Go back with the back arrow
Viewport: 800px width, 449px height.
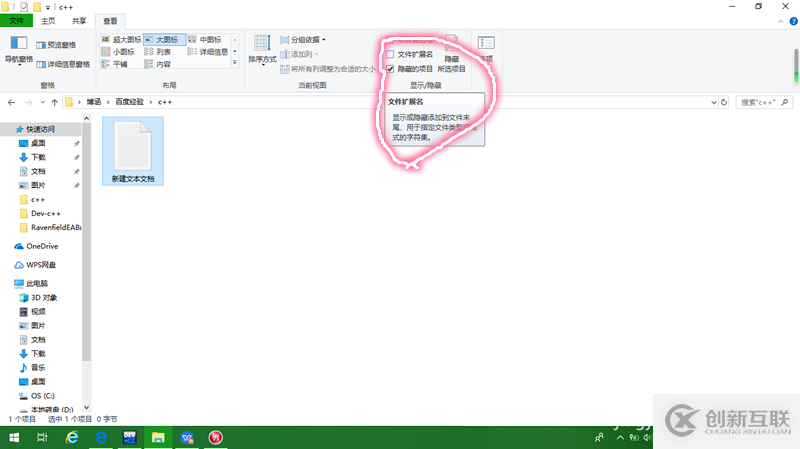(x=11, y=102)
